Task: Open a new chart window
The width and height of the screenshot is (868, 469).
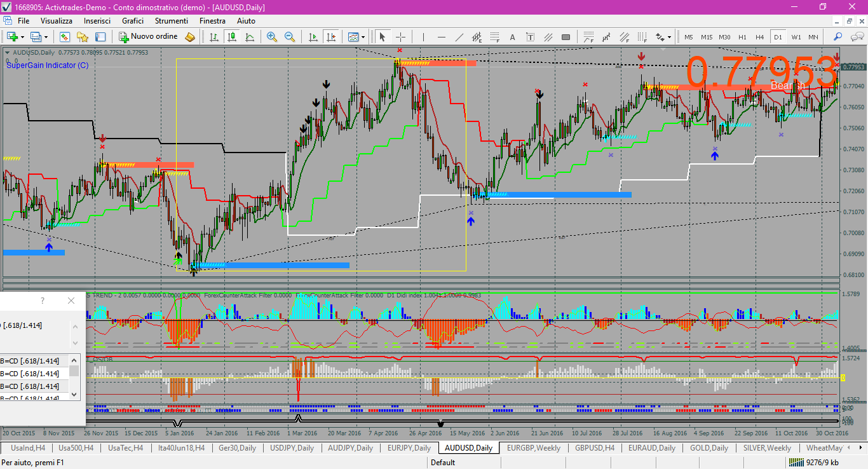Action: [12, 37]
